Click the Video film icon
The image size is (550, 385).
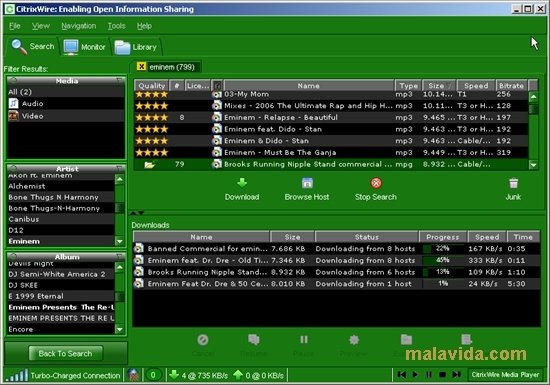click(13, 116)
